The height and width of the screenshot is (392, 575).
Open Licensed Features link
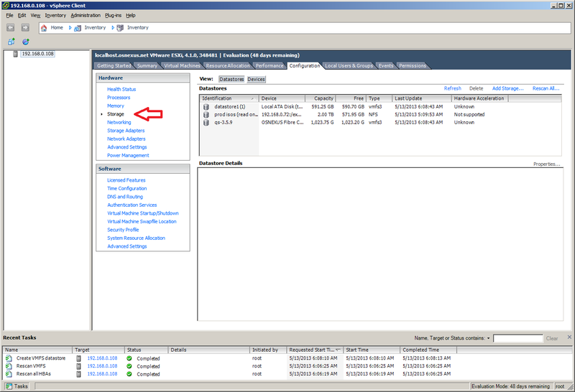[126, 180]
